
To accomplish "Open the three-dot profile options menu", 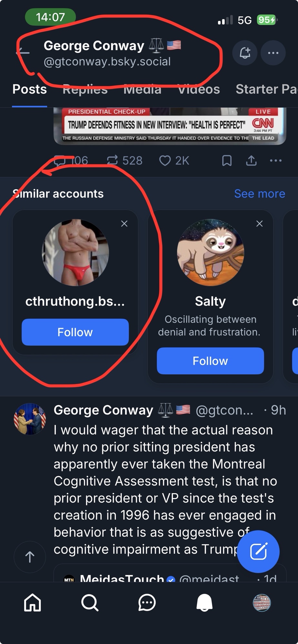I will 273,53.
